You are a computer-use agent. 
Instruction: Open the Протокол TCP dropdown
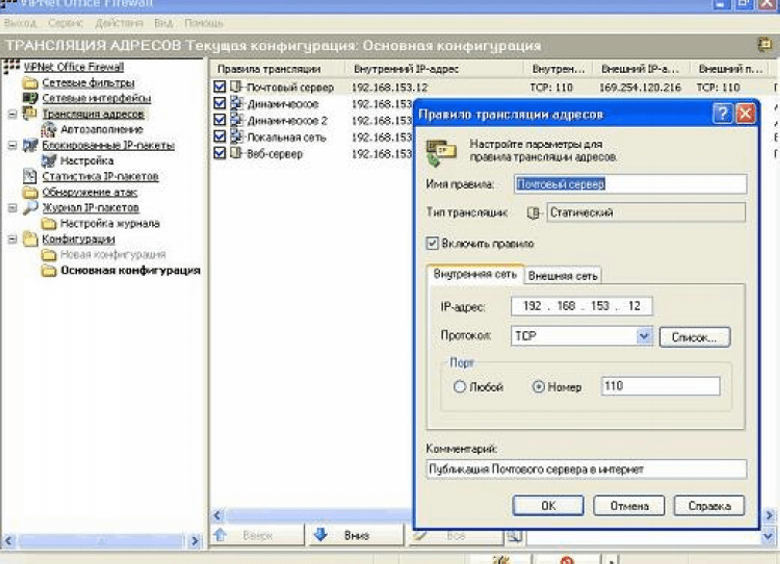[x=644, y=336]
